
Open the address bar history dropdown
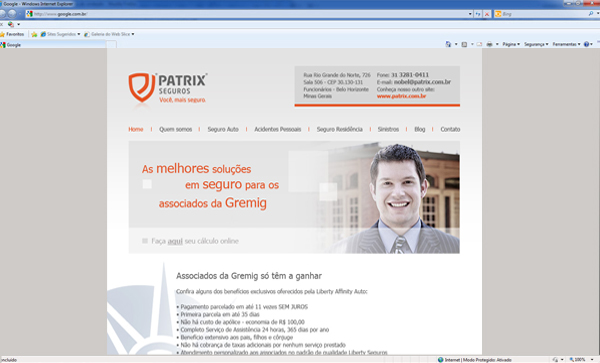tap(470, 14)
